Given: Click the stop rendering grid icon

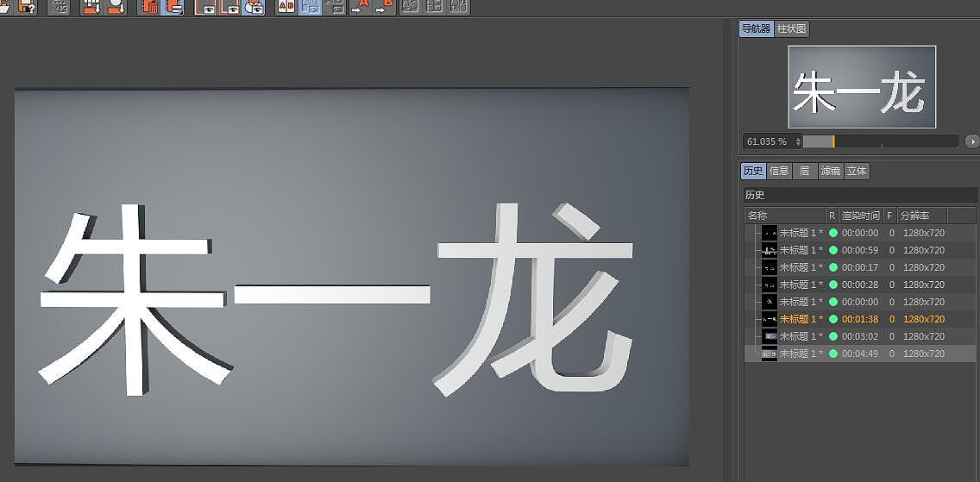Looking at the screenshot, I should tap(60, 7).
